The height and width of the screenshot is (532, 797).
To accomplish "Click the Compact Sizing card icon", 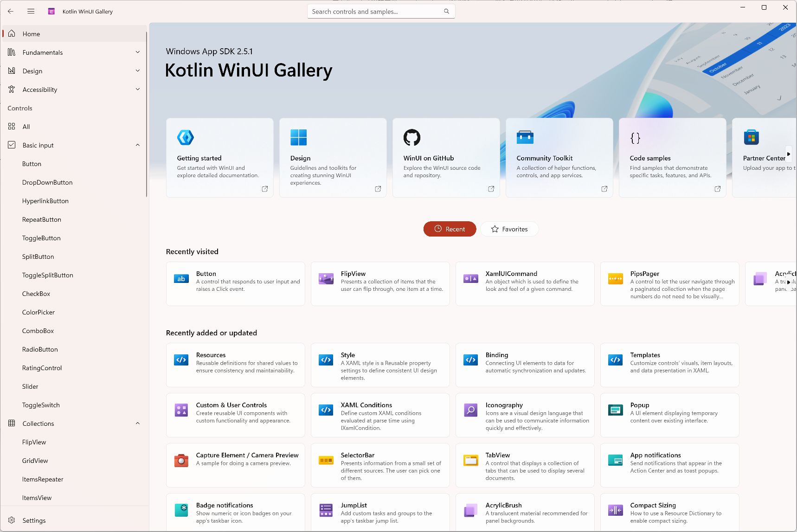I will (x=616, y=510).
